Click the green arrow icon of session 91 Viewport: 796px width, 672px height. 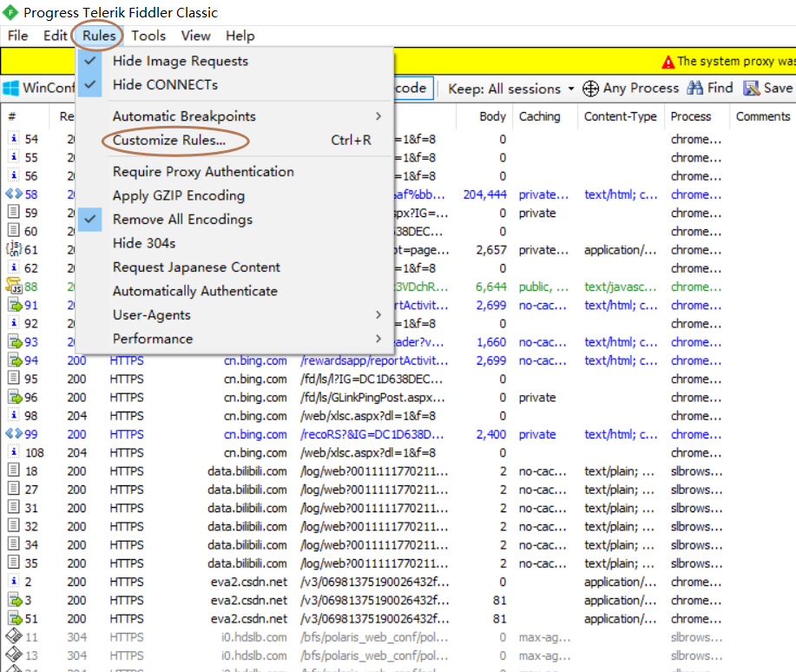pos(15,305)
